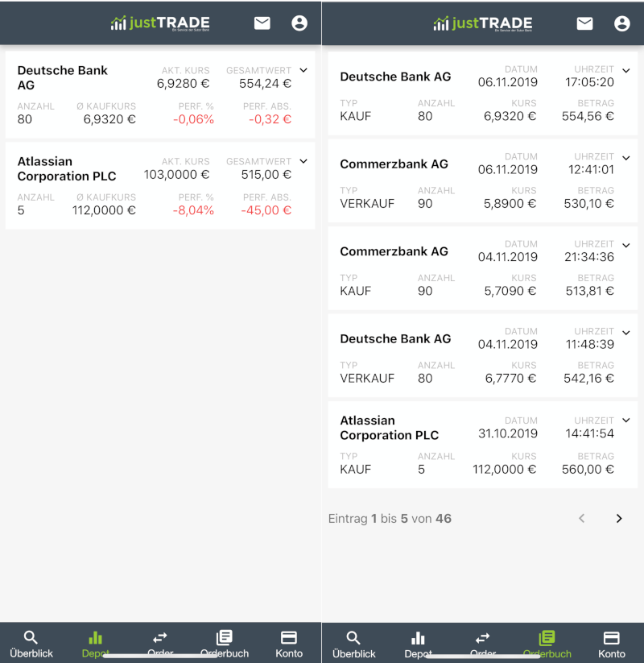Click the order time 21:34:36
Screen dimensions: 644x663
pyautogui.click(x=589, y=257)
